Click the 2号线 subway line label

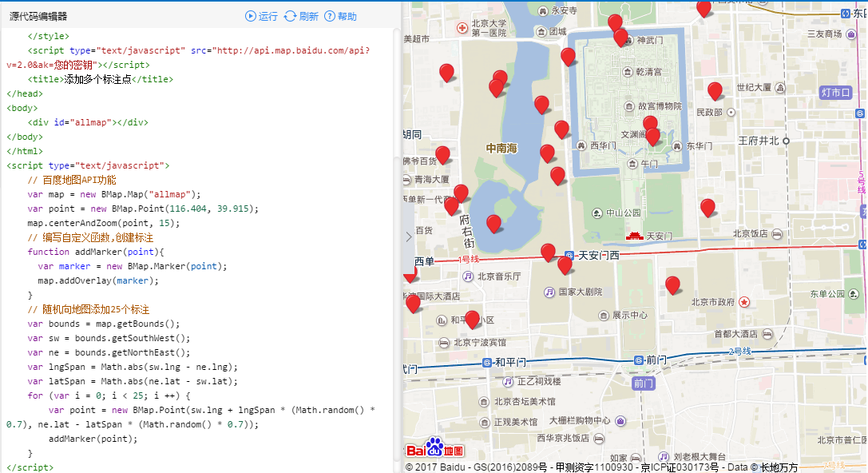(739, 351)
